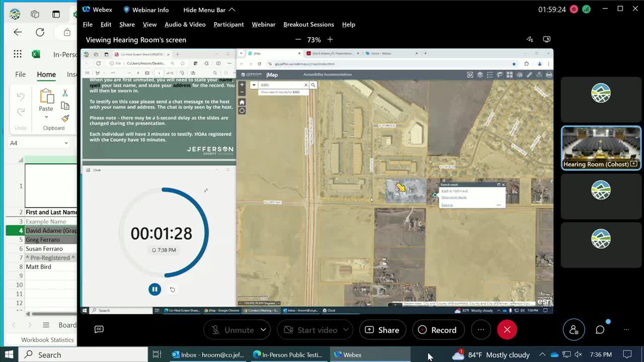Zoom in the shared screen view
The height and width of the screenshot is (362, 644).
pos(330,40)
